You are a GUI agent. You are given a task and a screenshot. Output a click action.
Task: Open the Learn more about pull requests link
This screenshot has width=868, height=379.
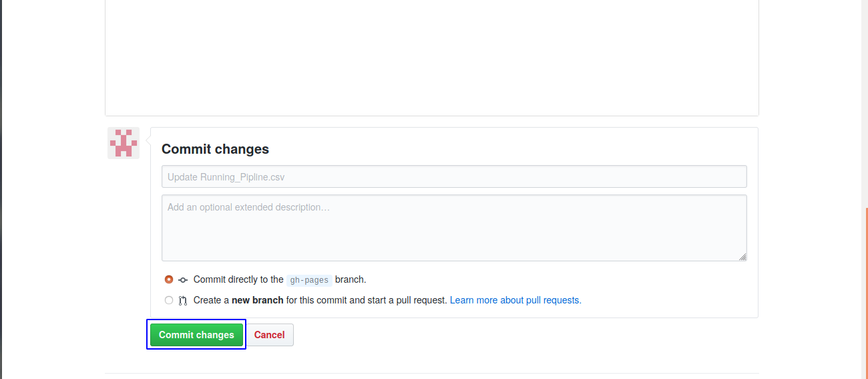point(515,300)
